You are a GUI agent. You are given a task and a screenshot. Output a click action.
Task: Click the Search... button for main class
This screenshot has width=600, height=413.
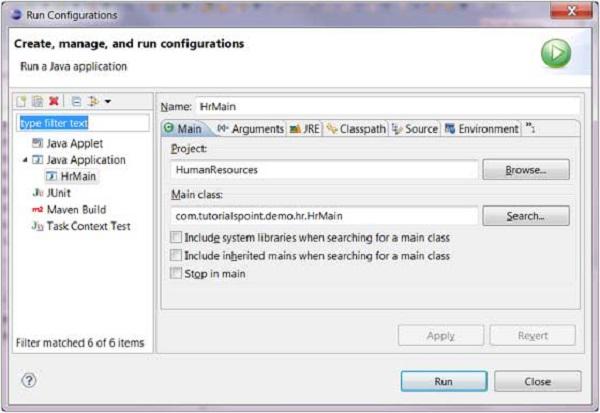click(x=526, y=216)
